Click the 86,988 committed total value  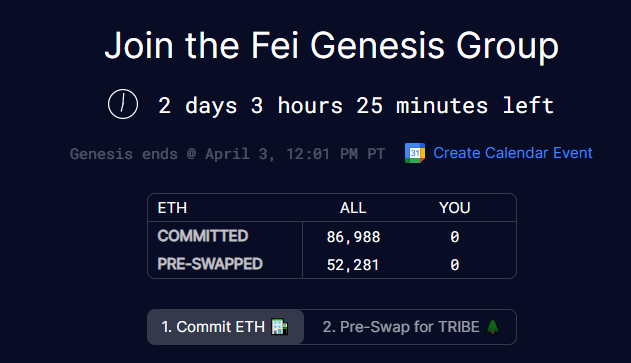[x=353, y=237]
